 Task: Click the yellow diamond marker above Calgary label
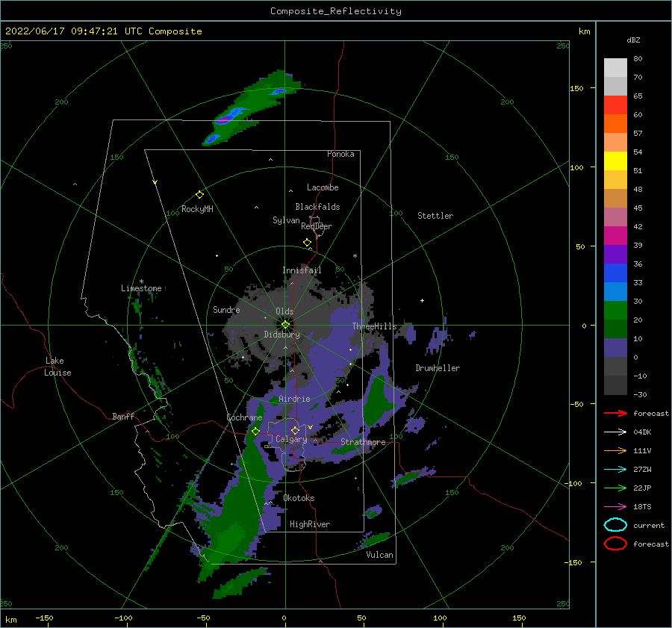(x=295, y=430)
